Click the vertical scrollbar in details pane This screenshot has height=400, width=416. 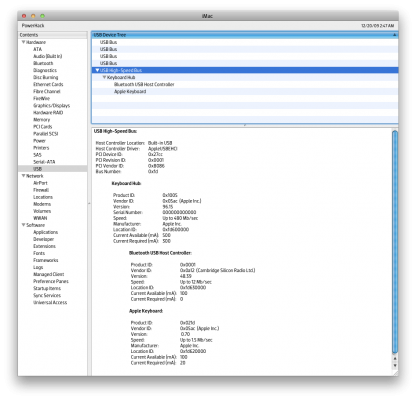395,242
